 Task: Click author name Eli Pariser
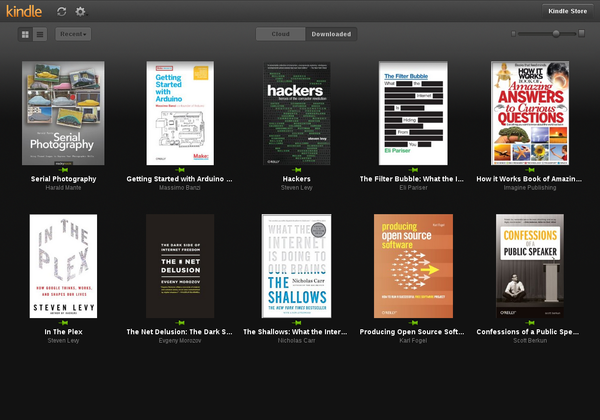pos(413,187)
